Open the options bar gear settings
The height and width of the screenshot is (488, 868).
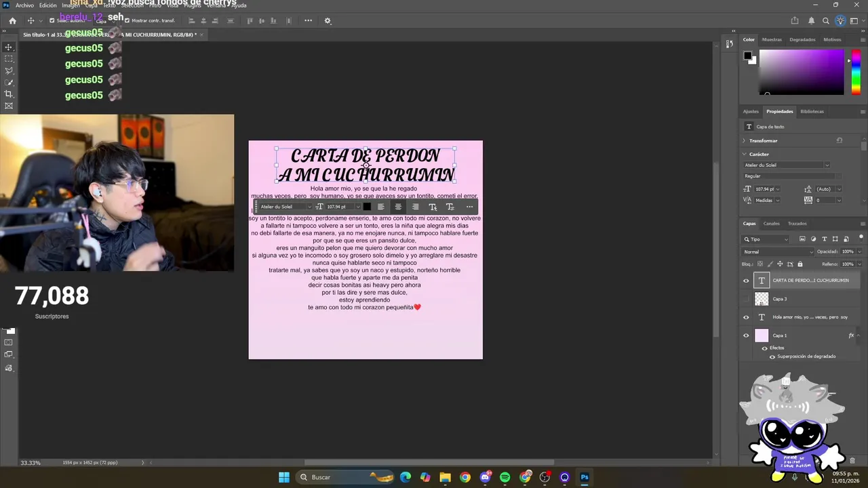[x=328, y=21]
